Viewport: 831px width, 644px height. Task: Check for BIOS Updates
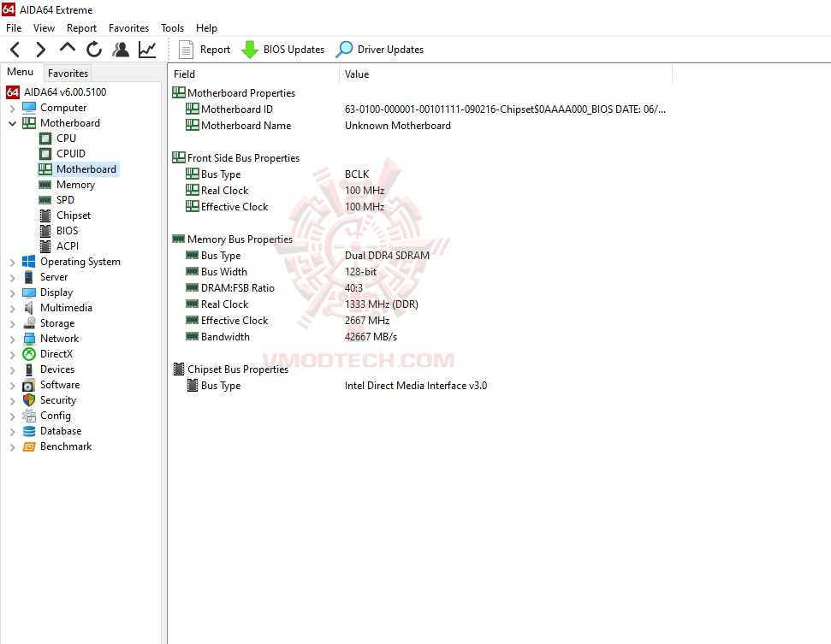point(282,49)
